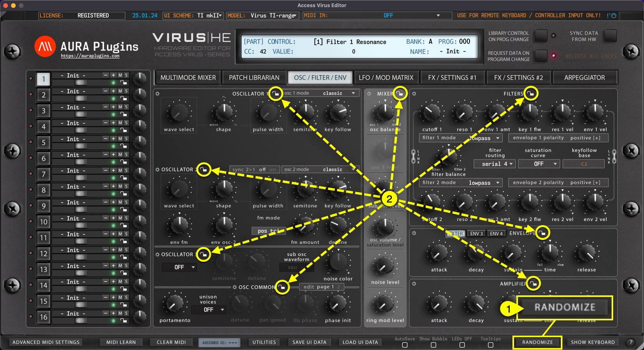Open the help question mark button
This screenshot has width=644, height=350.
point(630,342)
